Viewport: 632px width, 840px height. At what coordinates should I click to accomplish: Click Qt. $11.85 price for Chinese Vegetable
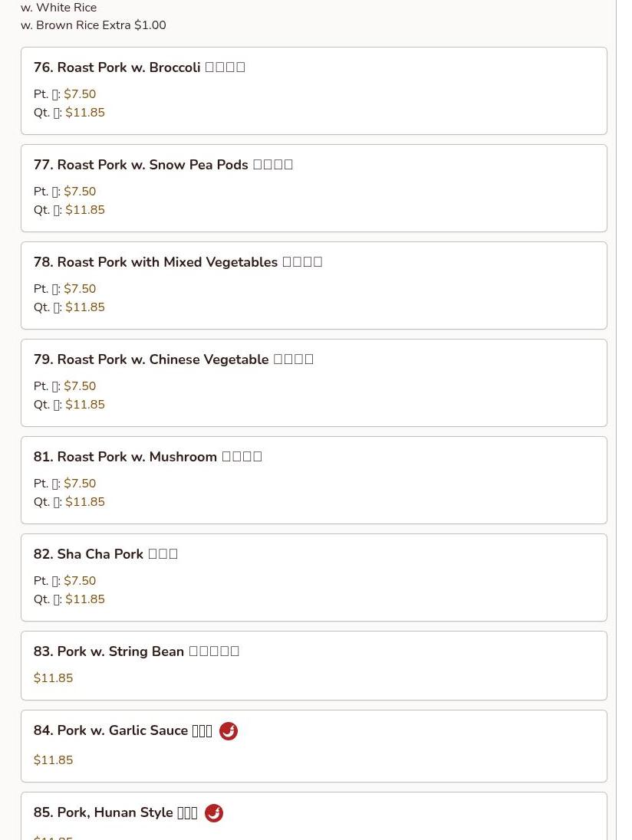(85, 405)
